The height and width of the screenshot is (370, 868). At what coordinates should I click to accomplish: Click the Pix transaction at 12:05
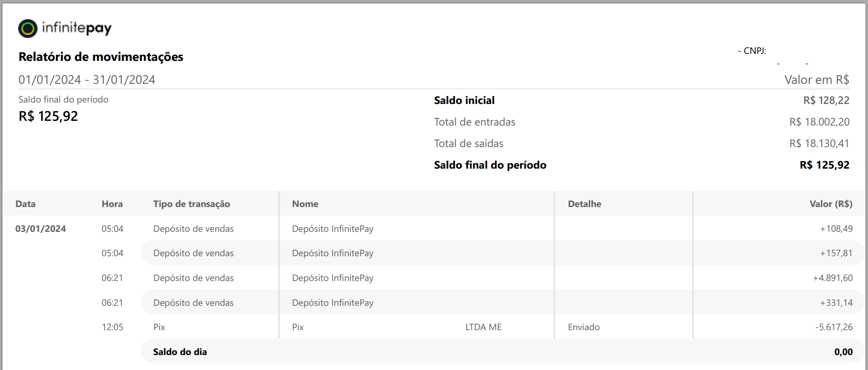(159, 327)
